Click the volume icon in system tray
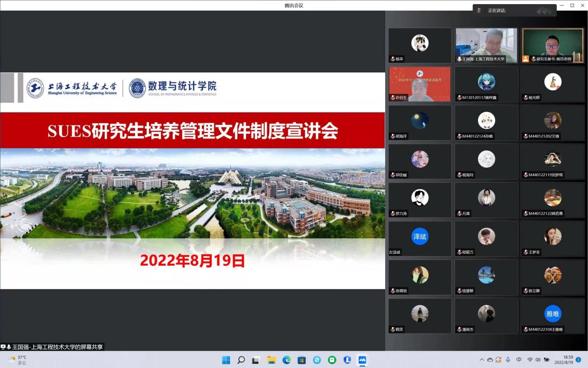Image resolution: width=588 pixels, height=368 pixels. [538, 360]
